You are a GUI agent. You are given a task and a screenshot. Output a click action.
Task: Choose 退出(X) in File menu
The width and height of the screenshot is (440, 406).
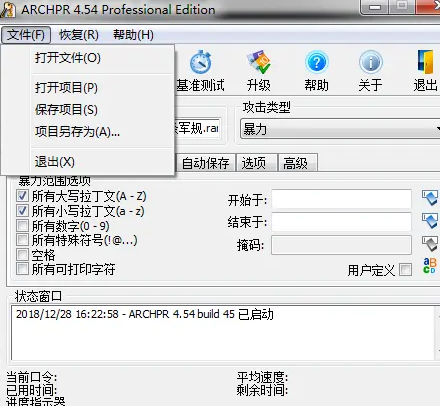tap(102, 162)
